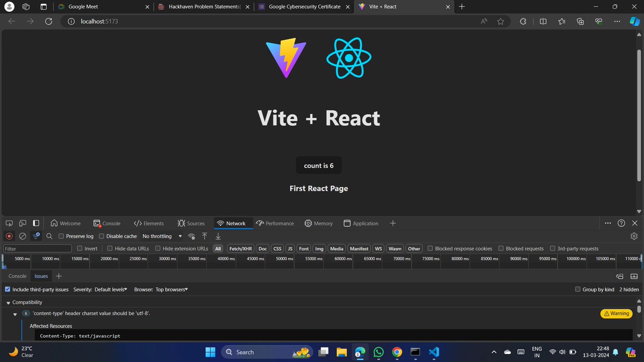Check the Blocked requests checkbox
Viewport: 644px width, 362px height.
501,248
